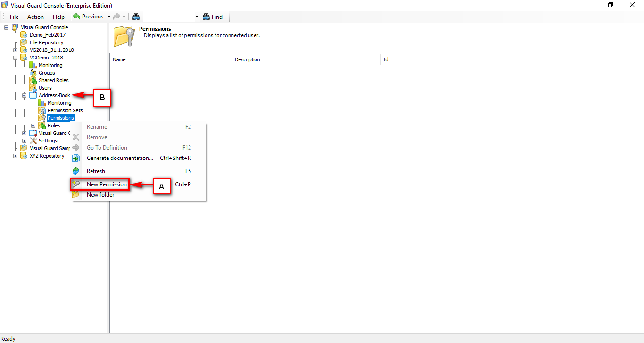Image resolution: width=644 pixels, height=343 pixels.
Task: Expand the VG2018_31.1.2018 node
Action: click(x=15, y=50)
